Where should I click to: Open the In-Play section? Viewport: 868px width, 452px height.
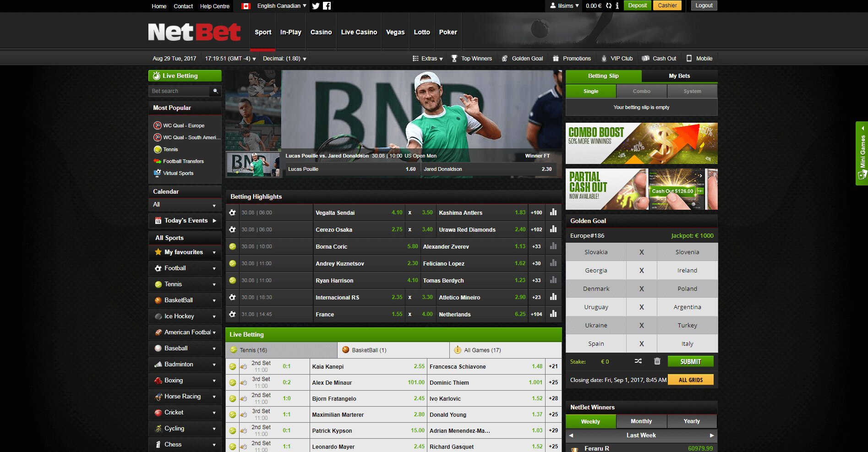(x=290, y=32)
